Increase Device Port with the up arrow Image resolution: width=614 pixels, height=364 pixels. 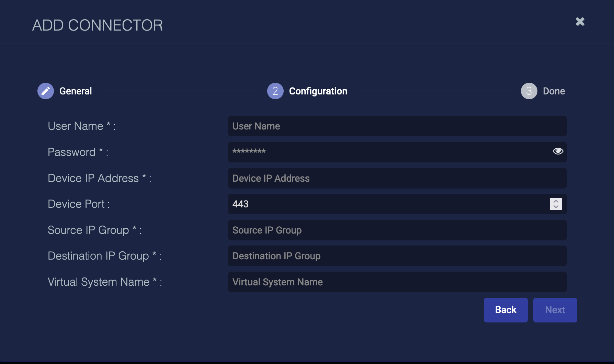coord(556,201)
